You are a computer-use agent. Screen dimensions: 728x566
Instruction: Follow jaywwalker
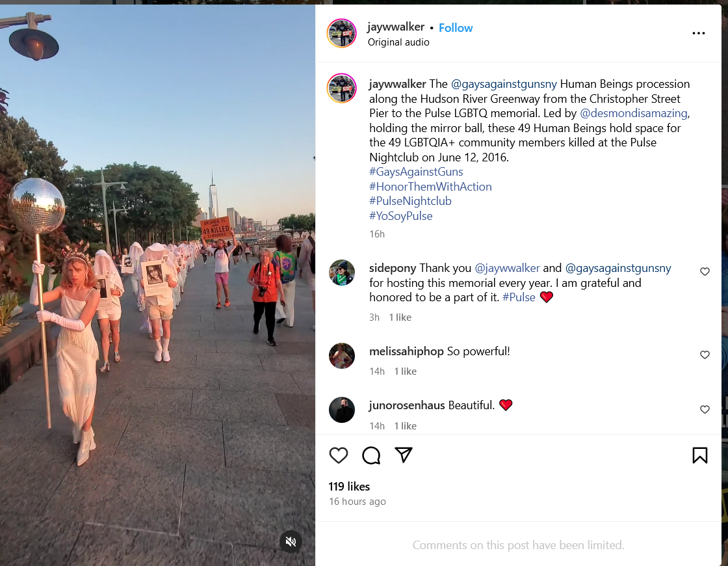456,28
